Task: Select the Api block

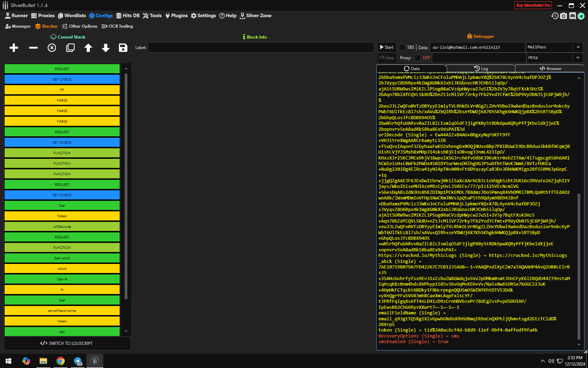Action: tap(62, 332)
